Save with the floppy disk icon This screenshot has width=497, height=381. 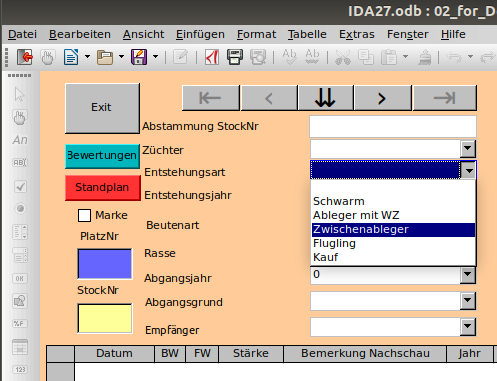point(139,57)
